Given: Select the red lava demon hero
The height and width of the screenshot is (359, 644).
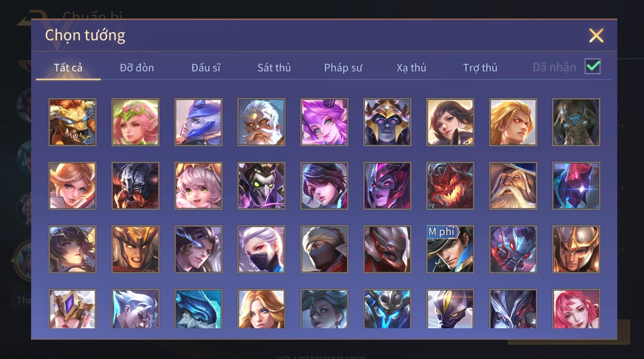Looking at the screenshot, I should pyautogui.click(x=450, y=186).
